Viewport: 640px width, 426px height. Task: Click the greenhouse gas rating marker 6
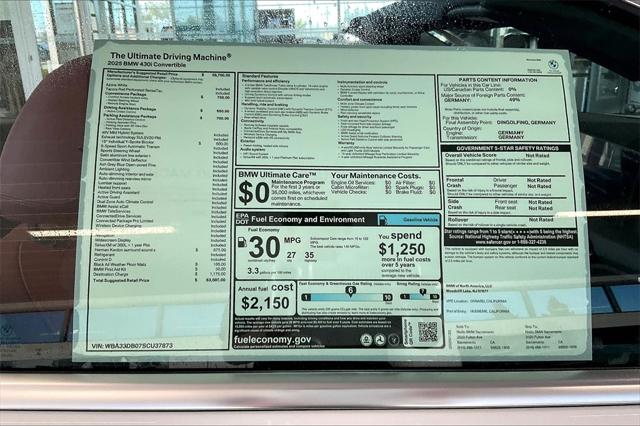[350, 291]
